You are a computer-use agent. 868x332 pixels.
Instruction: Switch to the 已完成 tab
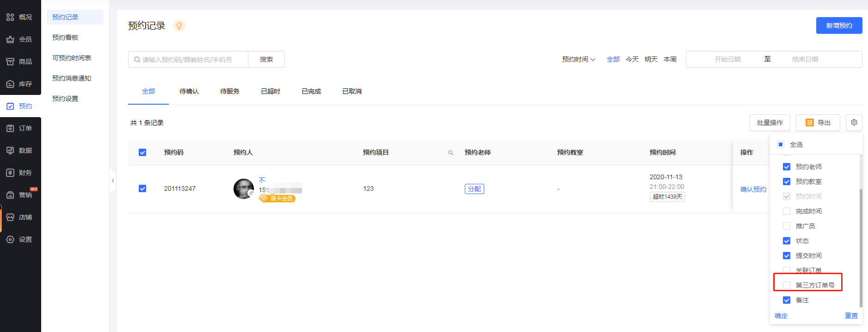311,91
